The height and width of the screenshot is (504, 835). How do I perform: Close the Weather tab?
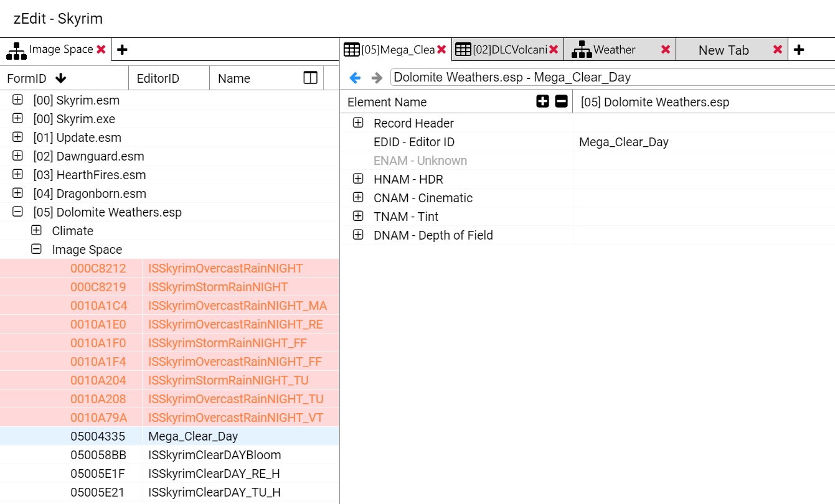pos(666,50)
